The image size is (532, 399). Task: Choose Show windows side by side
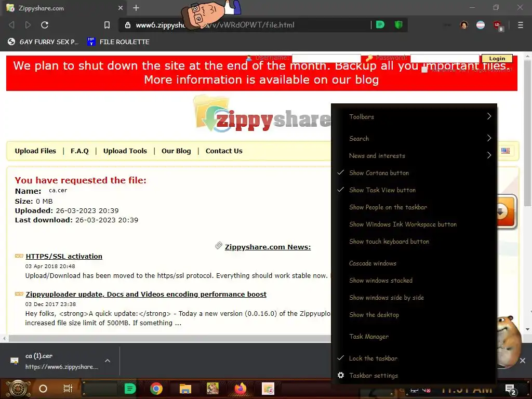[414, 298]
